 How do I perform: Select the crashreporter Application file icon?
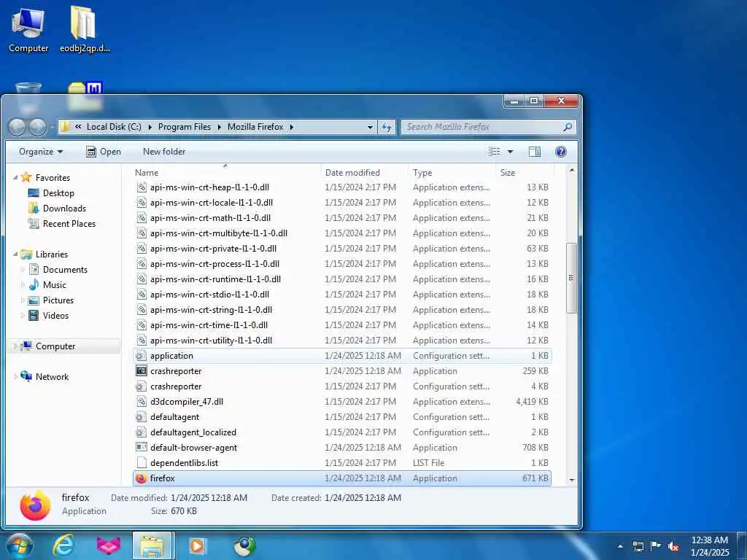141,371
